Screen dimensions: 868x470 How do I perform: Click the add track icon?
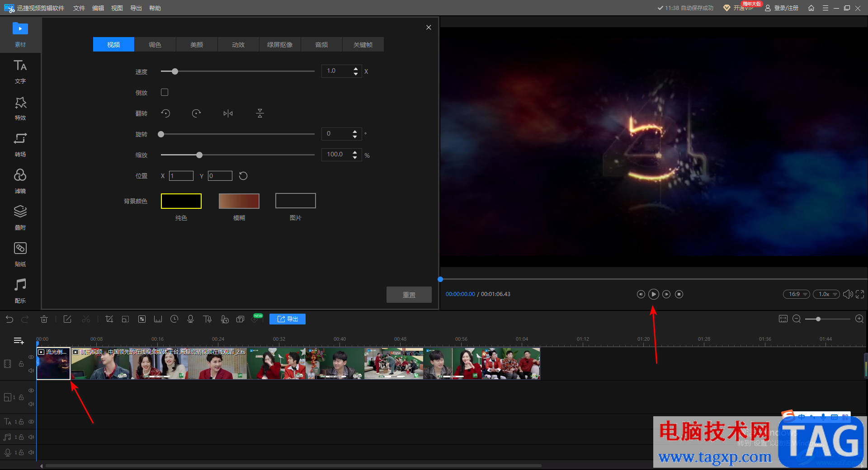tap(19, 341)
